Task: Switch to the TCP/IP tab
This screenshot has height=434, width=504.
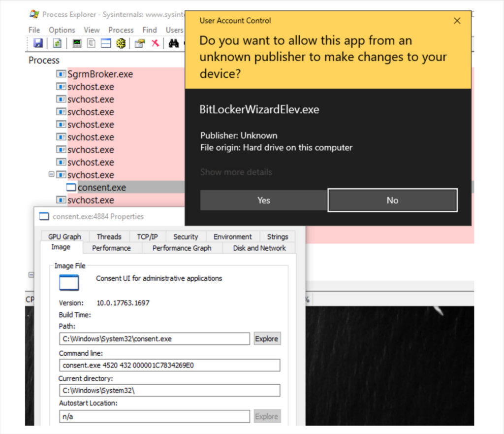Action: 147,236
